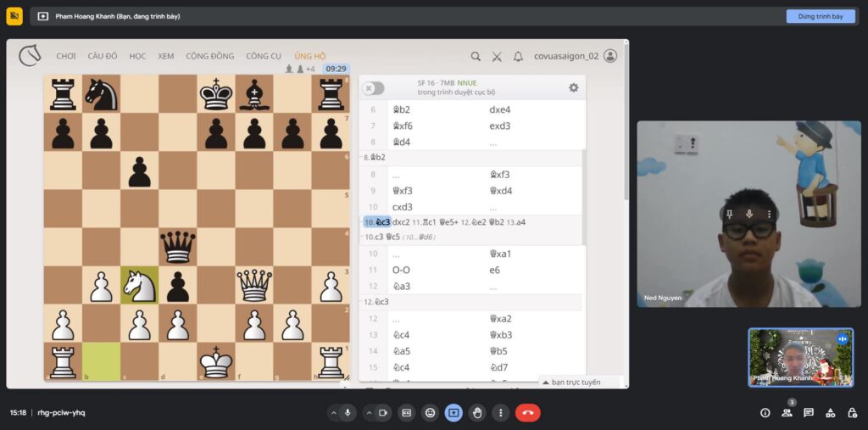
Task: Show the meeting participants list
Action: [x=787, y=413]
